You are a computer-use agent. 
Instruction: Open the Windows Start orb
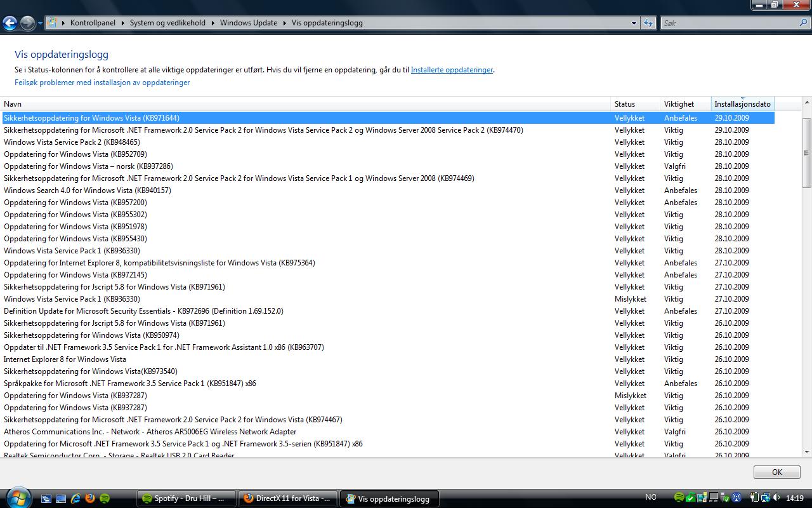[18, 498]
